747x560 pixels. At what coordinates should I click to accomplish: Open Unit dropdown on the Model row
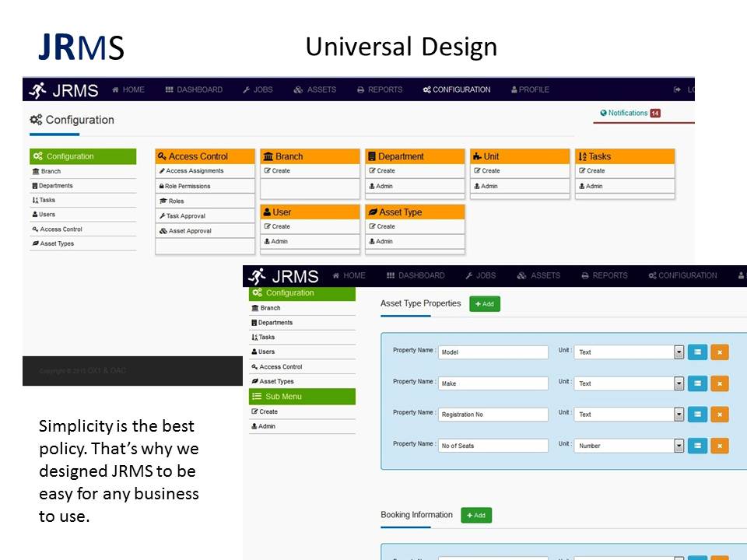pyautogui.click(x=629, y=352)
